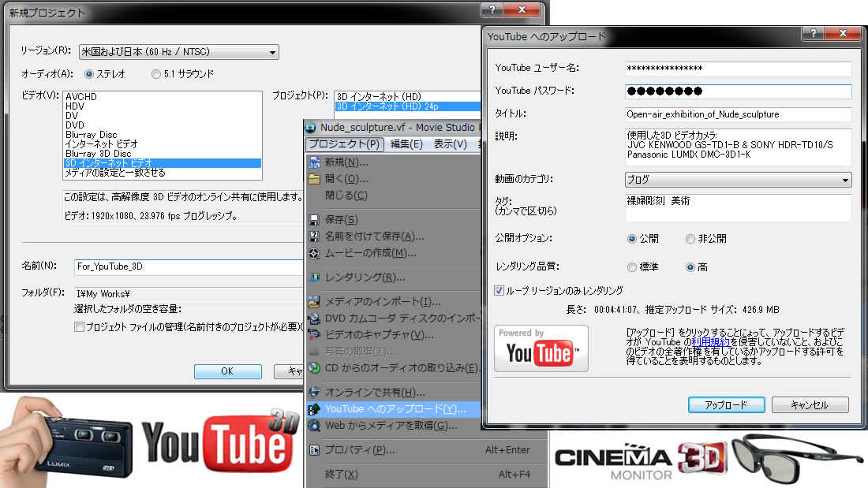Click the Get Media from Web icon
The height and width of the screenshot is (488, 868).
314,426
